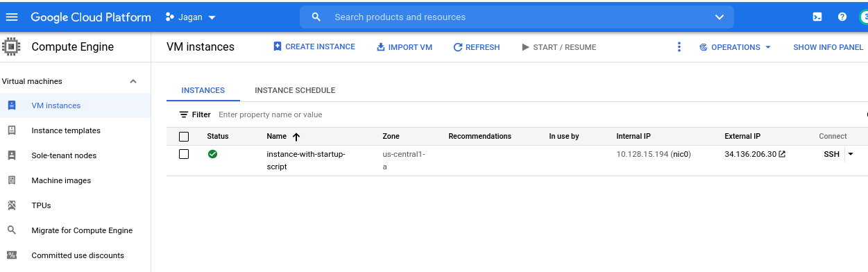Click SHOW INFO PANEL
This screenshot has height=272, width=868.
click(x=828, y=47)
